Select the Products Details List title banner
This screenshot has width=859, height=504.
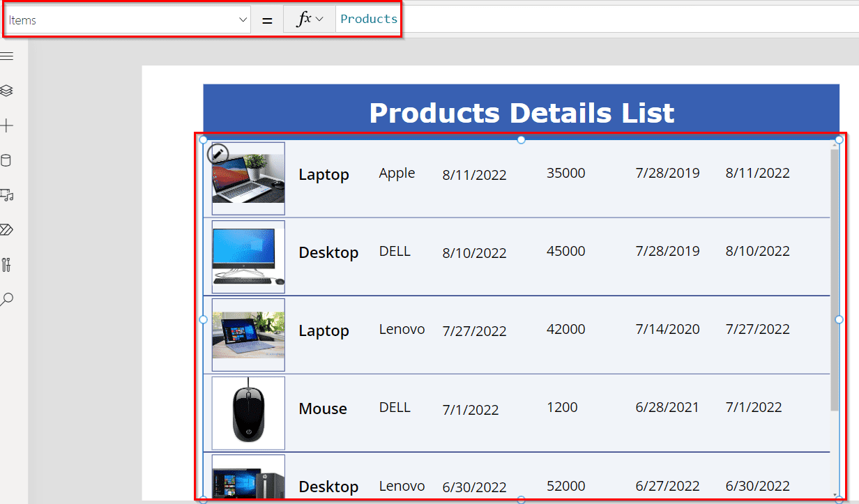tap(521, 109)
